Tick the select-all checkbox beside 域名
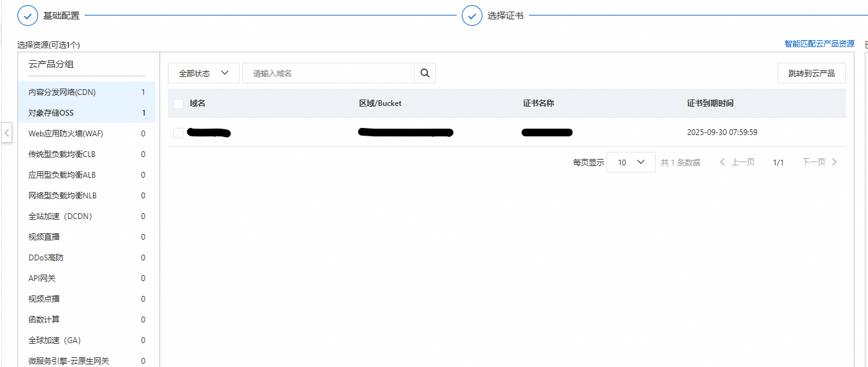The image size is (868, 367). [x=178, y=104]
